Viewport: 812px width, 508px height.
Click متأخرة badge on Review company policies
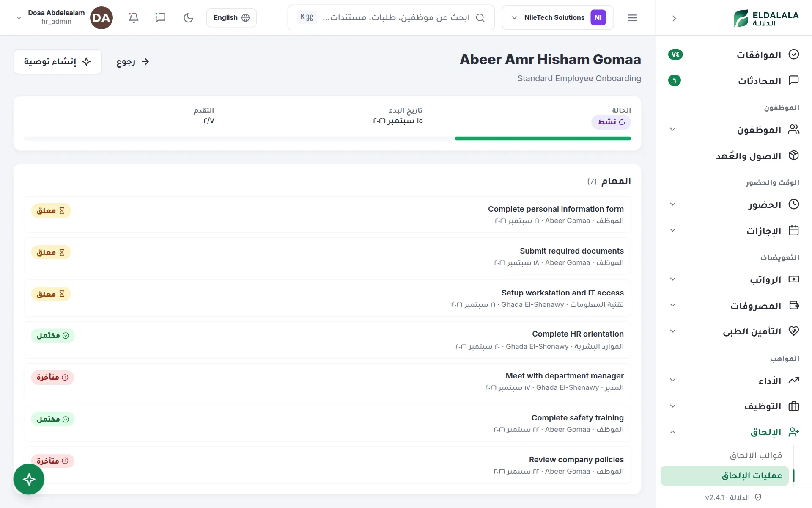[x=52, y=461]
